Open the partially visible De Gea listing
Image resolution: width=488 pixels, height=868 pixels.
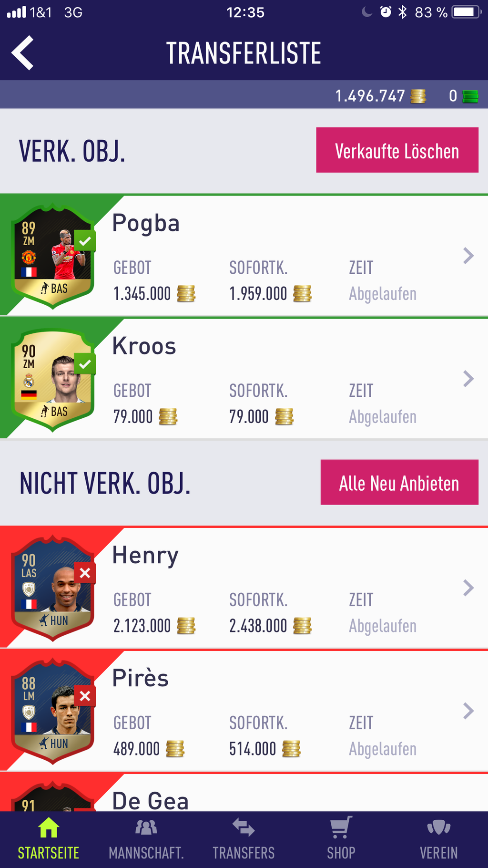click(x=244, y=793)
